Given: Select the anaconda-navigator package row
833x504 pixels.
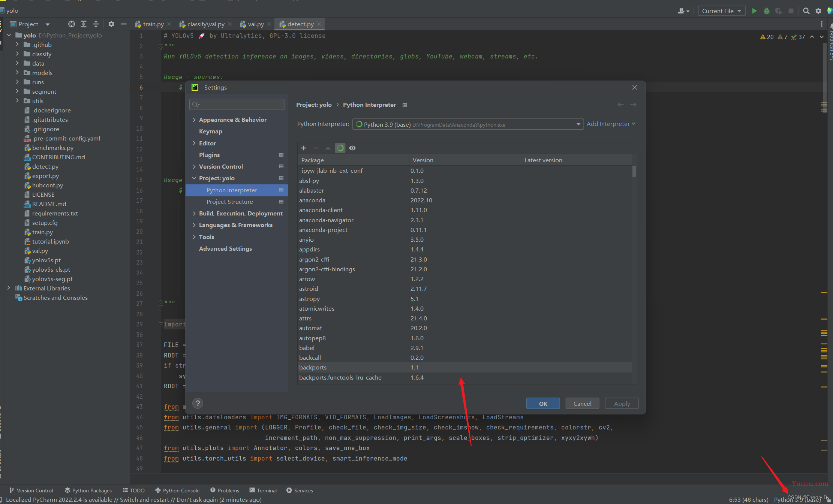Looking at the screenshot, I should [465, 220].
